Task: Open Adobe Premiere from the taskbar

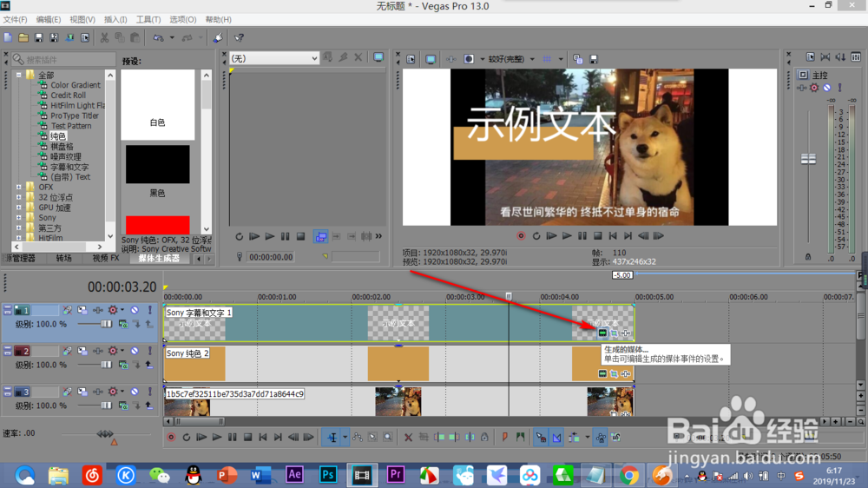Action: (395, 475)
